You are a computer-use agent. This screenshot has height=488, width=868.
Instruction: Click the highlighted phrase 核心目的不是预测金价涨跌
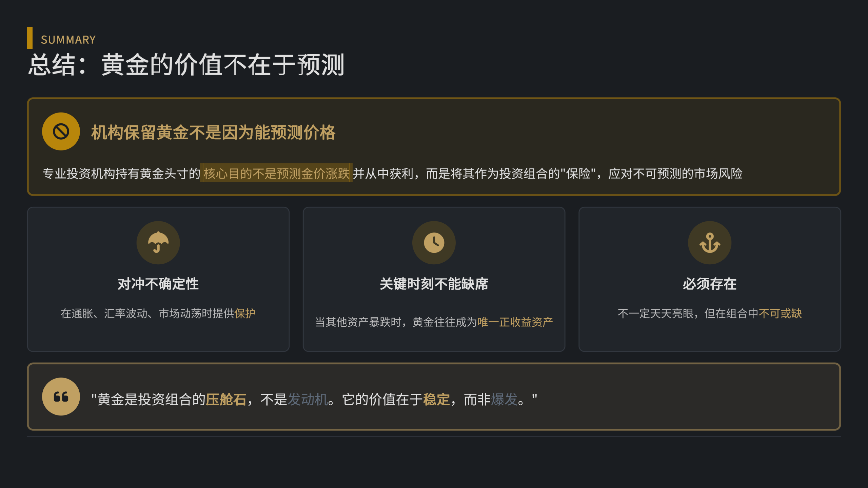[x=276, y=174]
